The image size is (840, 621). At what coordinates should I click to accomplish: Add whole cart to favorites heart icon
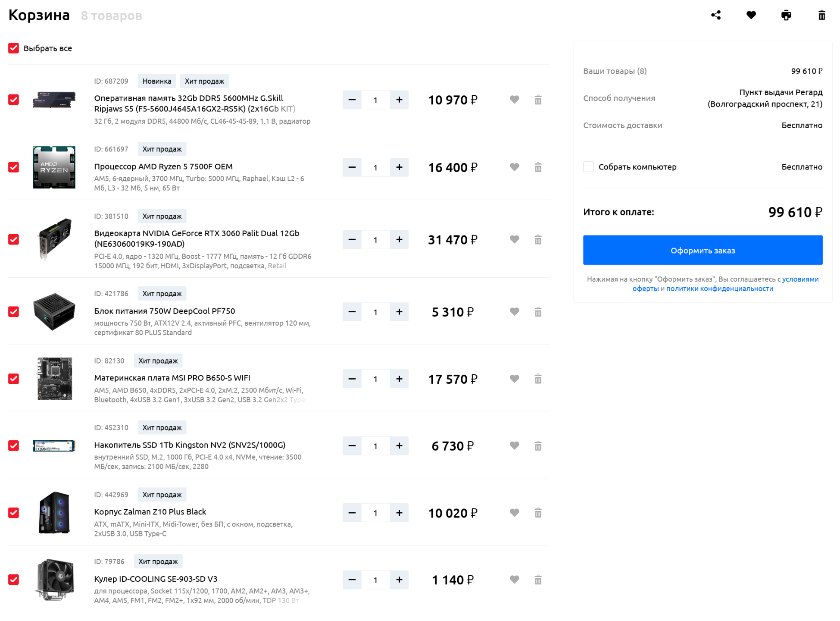tap(751, 15)
